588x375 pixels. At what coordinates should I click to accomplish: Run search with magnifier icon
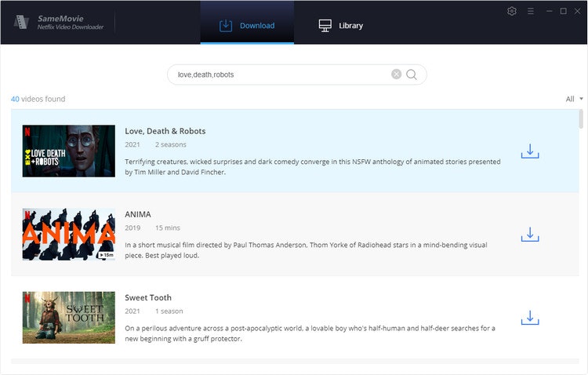tap(412, 75)
